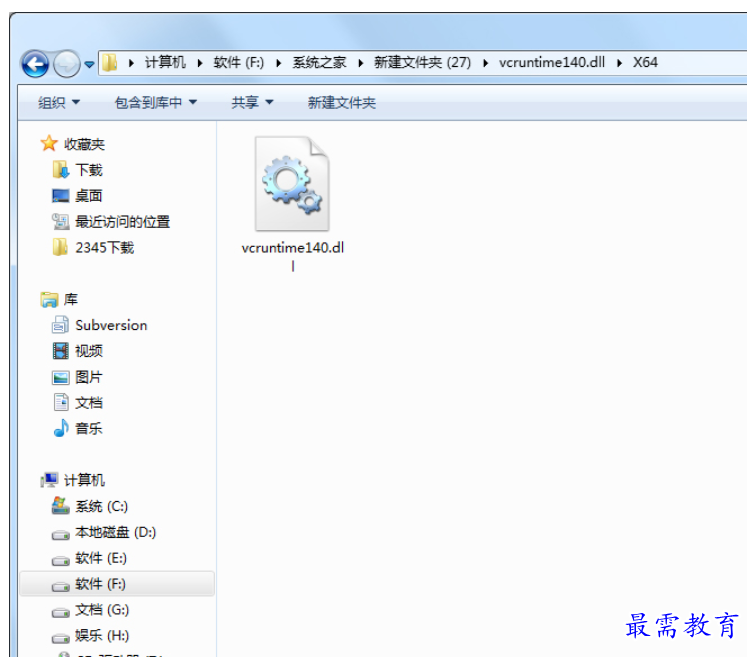
Task: Open 下载 in favorites
Action: pyautogui.click(x=89, y=170)
